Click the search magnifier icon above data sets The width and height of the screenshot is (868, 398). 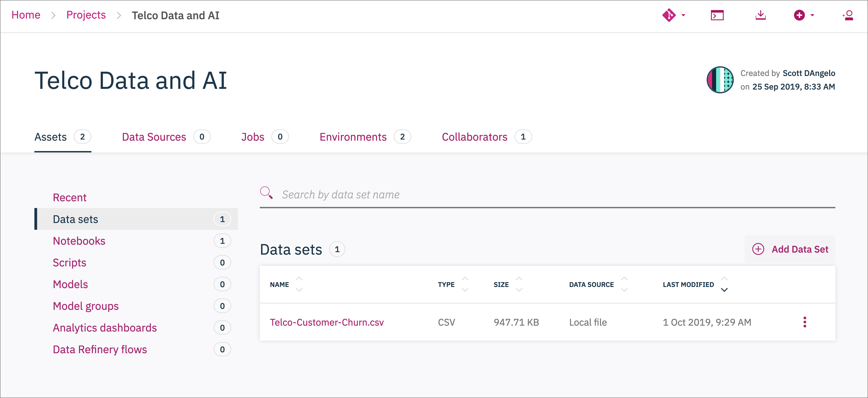tap(266, 193)
